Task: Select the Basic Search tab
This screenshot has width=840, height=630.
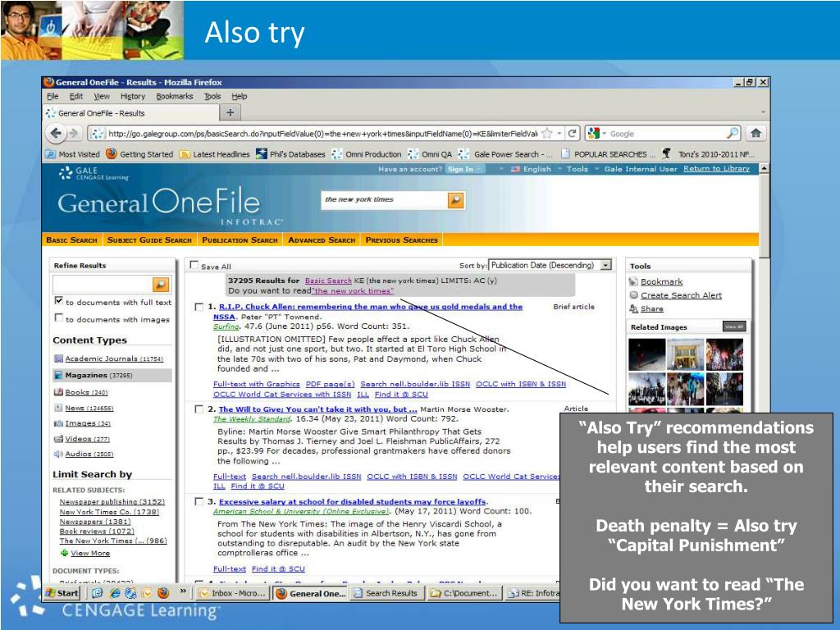Action: coord(72,240)
